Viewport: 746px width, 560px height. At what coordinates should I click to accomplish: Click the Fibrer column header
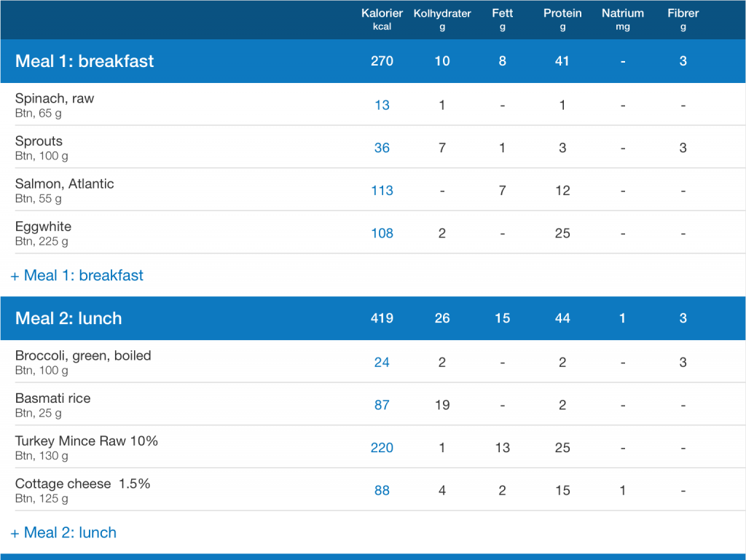pyautogui.click(x=683, y=19)
